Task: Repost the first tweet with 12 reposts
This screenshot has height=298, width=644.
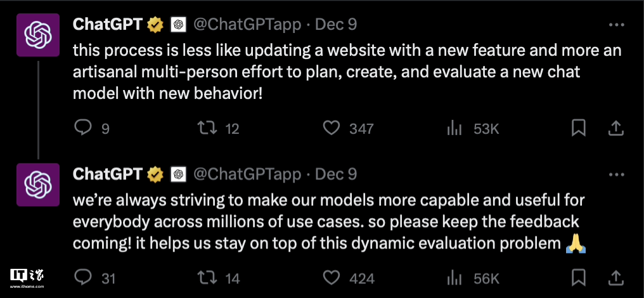Action: (x=205, y=129)
